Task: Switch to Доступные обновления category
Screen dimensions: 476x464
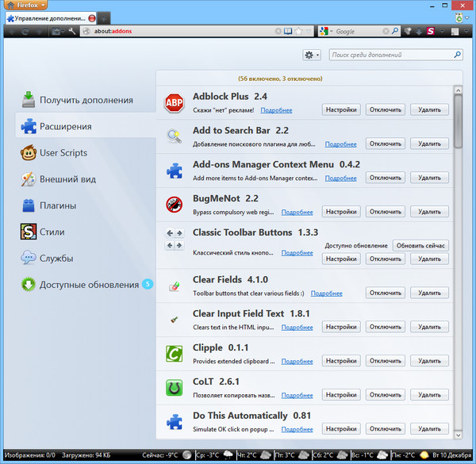Action: [87, 285]
